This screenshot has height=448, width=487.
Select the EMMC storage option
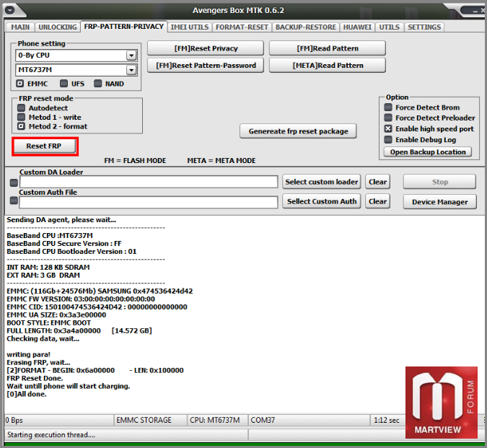tap(20, 84)
